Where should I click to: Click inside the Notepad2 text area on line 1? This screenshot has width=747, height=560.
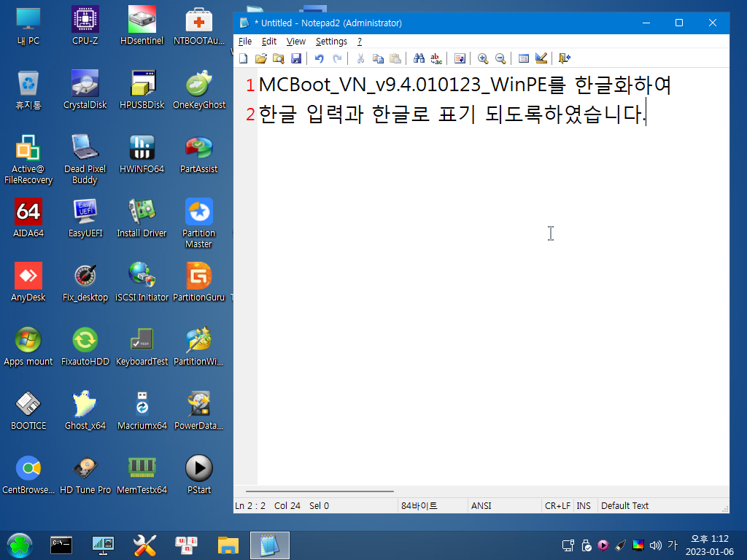click(x=465, y=85)
